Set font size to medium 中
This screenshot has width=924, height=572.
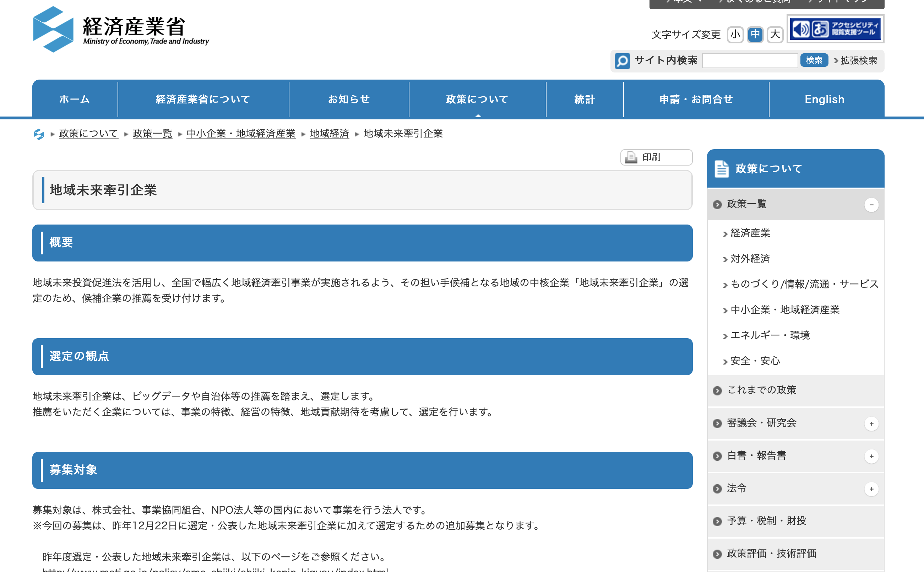click(755, 35)
